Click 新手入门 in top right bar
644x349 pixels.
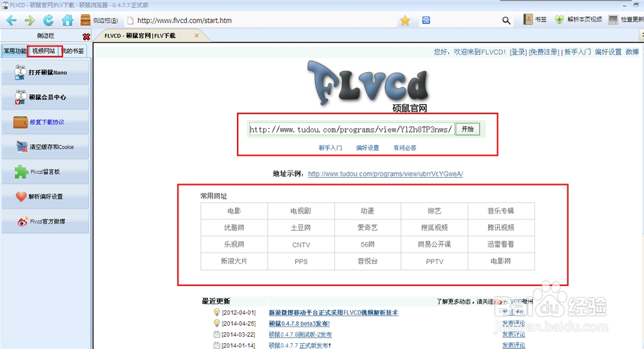click(x=578, y=52)
